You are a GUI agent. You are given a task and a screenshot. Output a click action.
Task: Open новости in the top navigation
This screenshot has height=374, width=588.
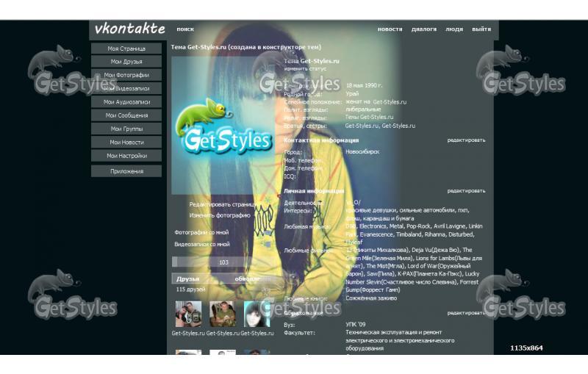pyautogui.click(x=390, y=29)
